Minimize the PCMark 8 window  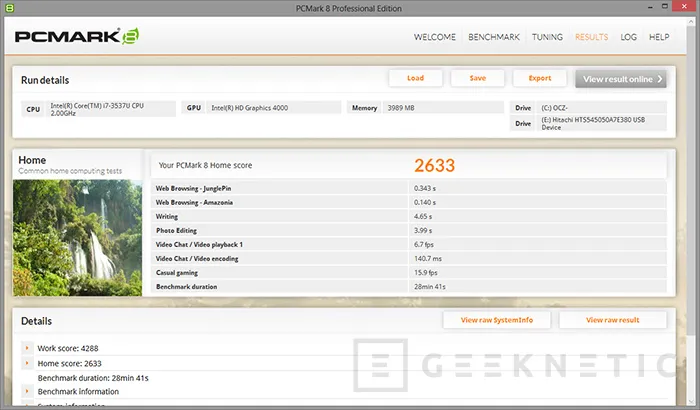(650, 7)
